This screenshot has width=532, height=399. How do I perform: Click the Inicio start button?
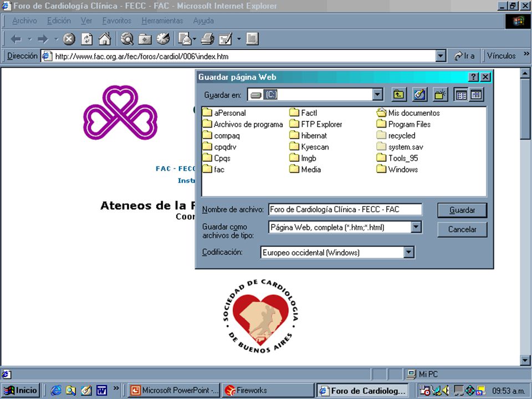[x=21, y=391]
